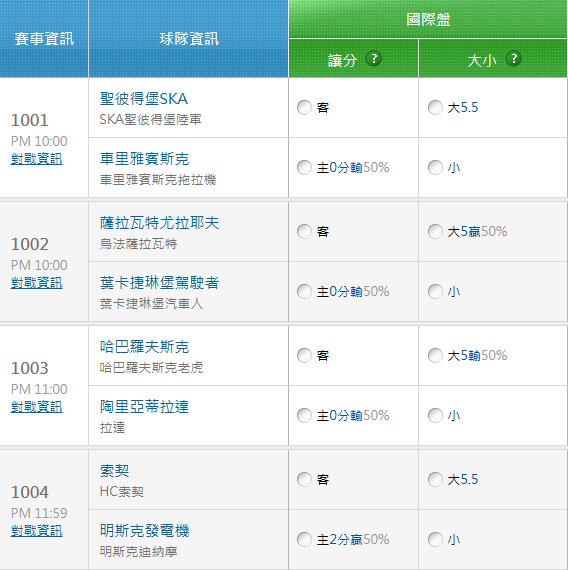Pick 大5贏50% radio for match 1002
Screen dimensions: 568x570
point(435,232)
